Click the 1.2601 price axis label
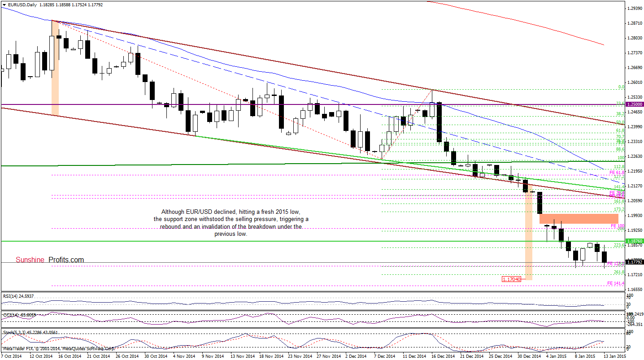The width and height of the screenshot is (644, 360). [x=635, y=82]
